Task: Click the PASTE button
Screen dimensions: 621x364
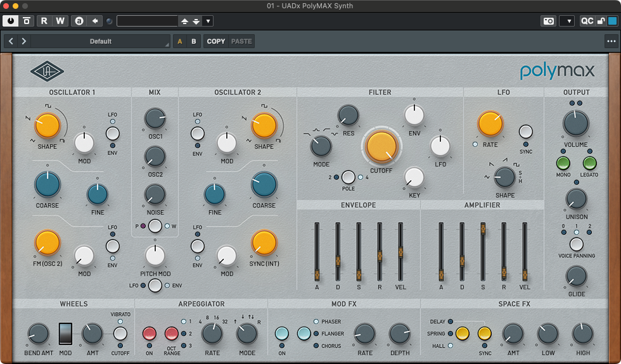Action: coord(241,41)
